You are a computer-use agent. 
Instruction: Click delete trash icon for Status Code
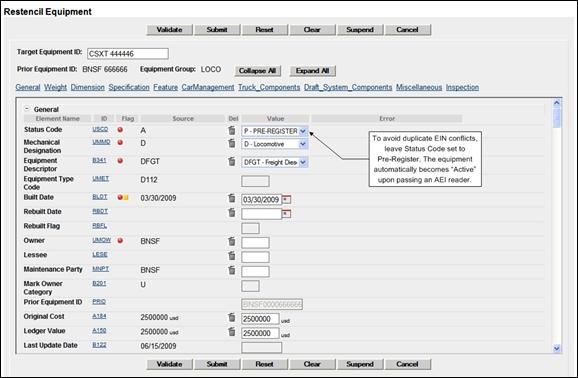point(231,130)
